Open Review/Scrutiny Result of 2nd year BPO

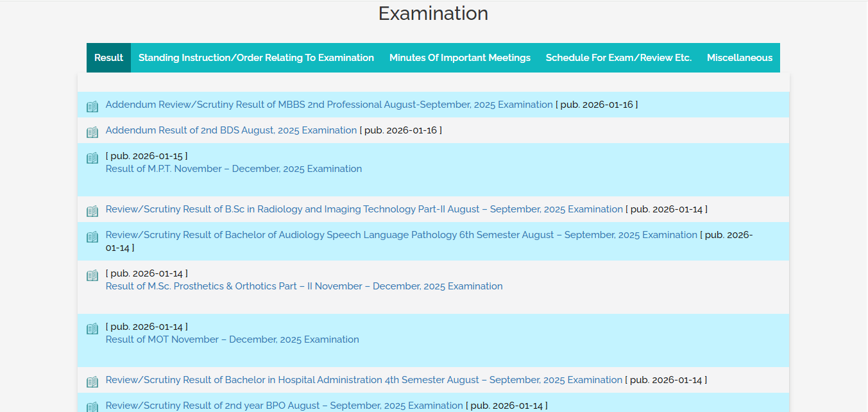(x=284, y=405)
